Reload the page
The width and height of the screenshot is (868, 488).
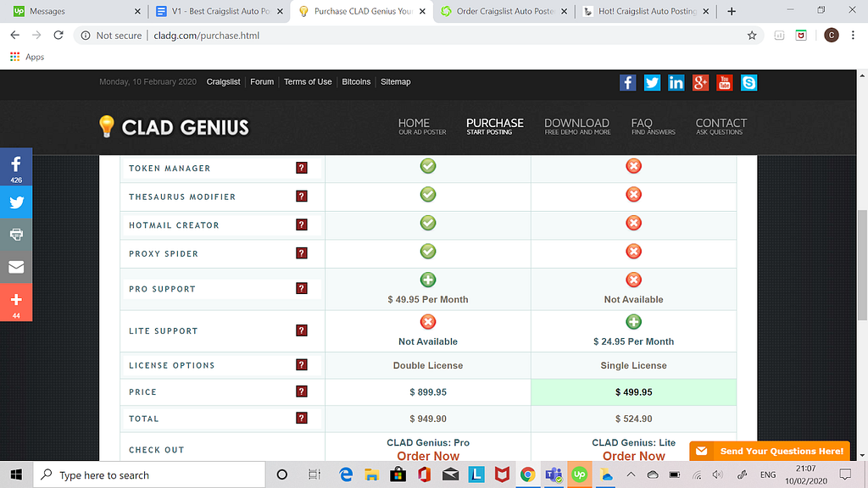click(x=58, y=36)
